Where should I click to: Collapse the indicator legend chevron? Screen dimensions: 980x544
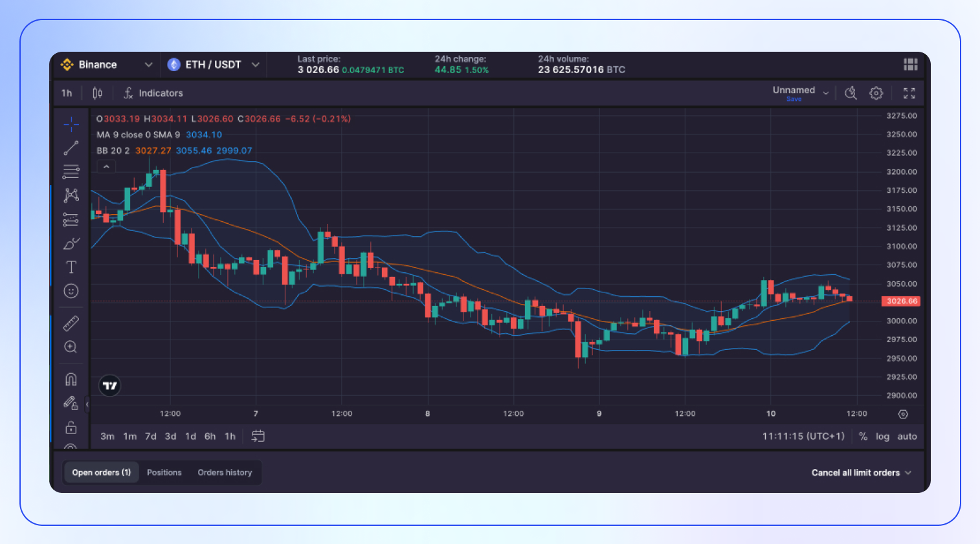(106, 167)
